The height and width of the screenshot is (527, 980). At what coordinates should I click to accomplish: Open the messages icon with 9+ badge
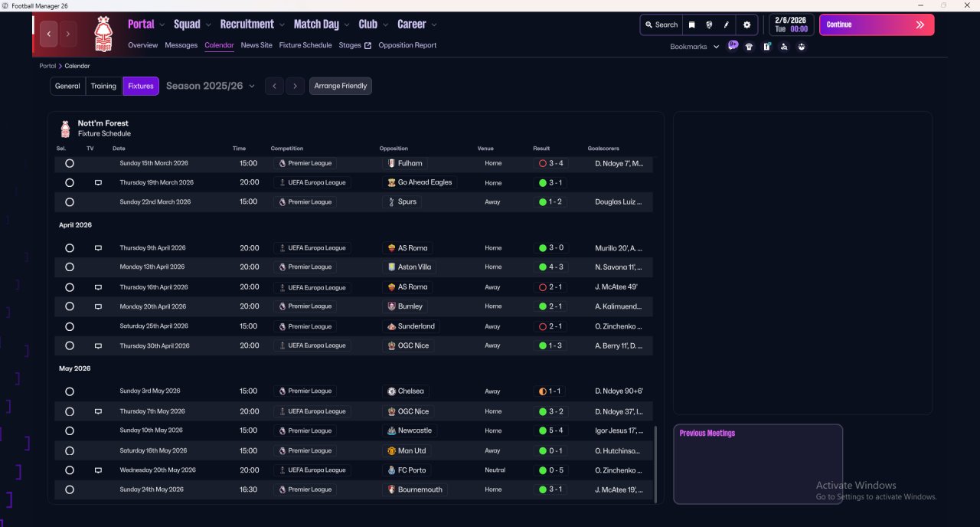[733, 46]
